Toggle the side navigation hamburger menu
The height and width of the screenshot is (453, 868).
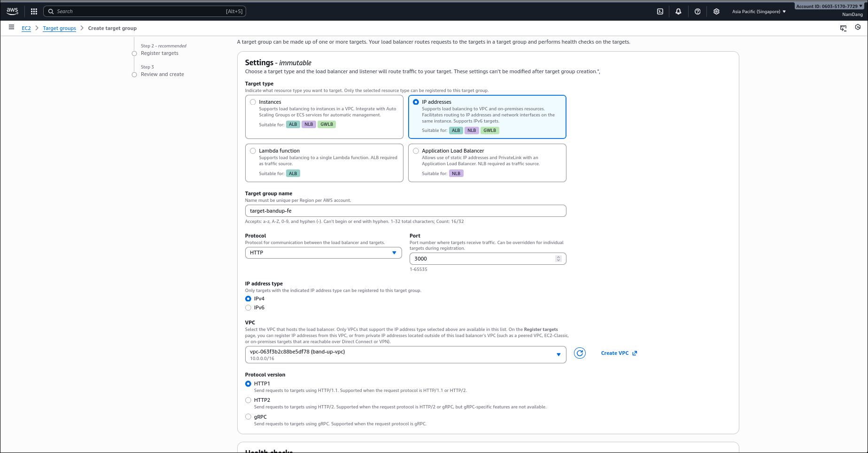coord(11,28)
